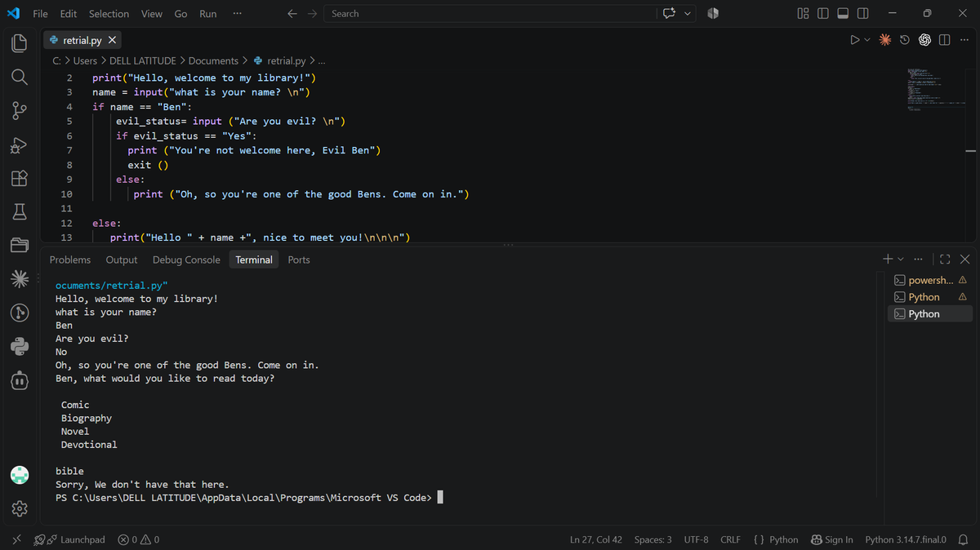Open the Run and Debug view

(20, 144)
